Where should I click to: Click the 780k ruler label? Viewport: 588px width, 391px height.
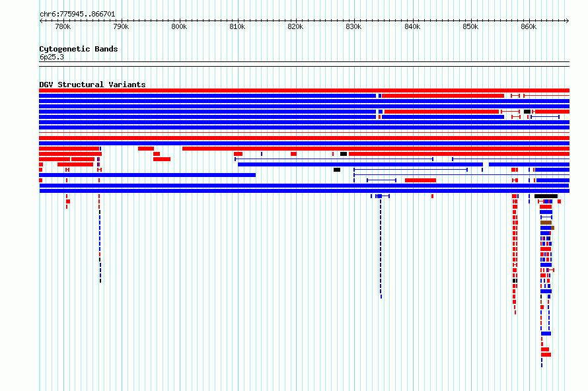(63, 27)
